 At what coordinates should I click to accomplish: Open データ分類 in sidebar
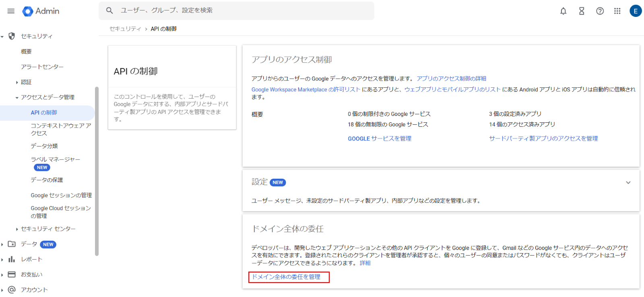tap(44, 146)
